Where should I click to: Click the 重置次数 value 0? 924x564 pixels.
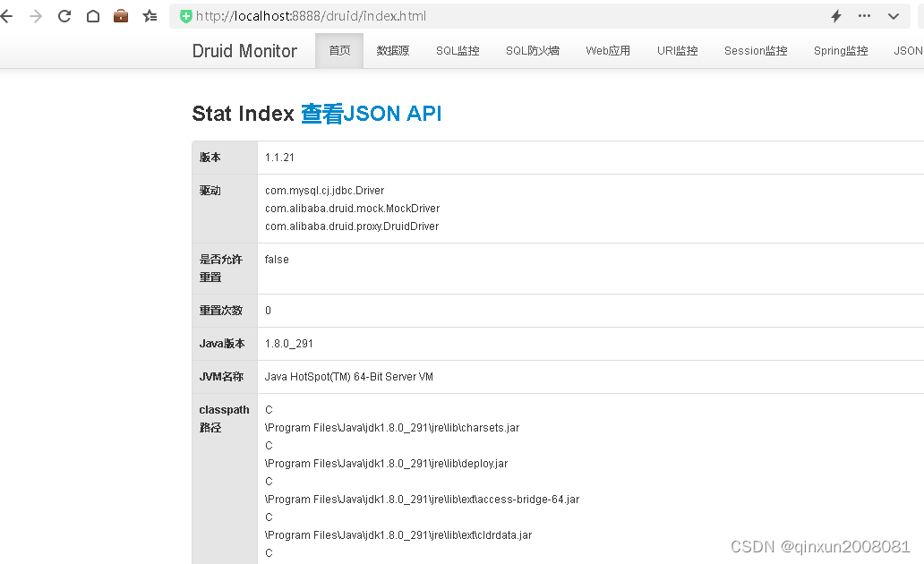tap(268, 311)
